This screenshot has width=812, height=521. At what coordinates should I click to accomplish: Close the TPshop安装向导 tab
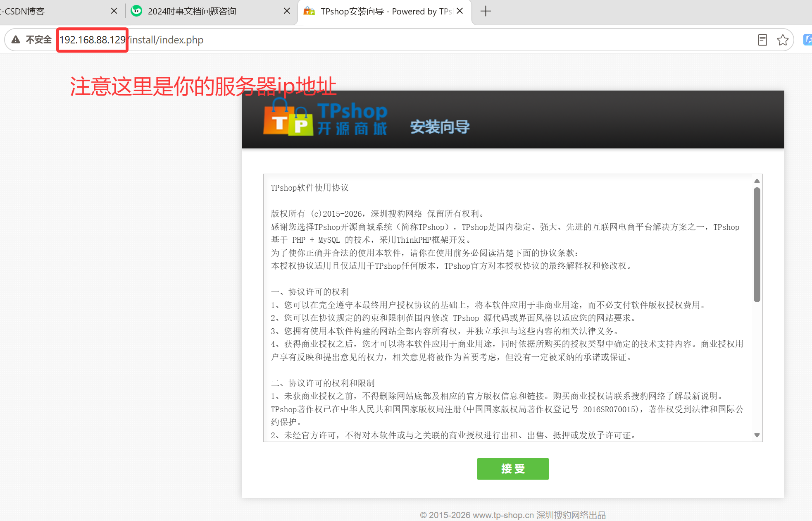click(460, 11)
